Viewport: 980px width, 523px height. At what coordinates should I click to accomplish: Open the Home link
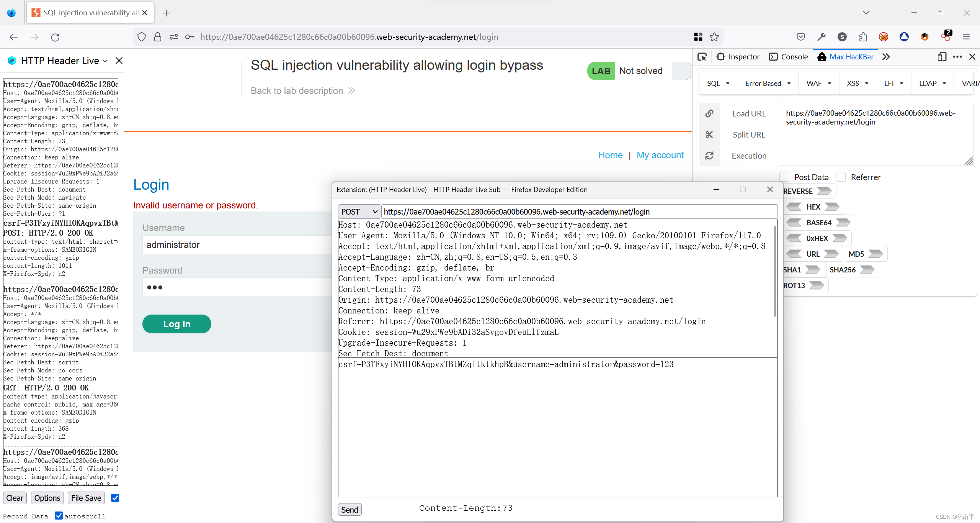coord(610,155)
